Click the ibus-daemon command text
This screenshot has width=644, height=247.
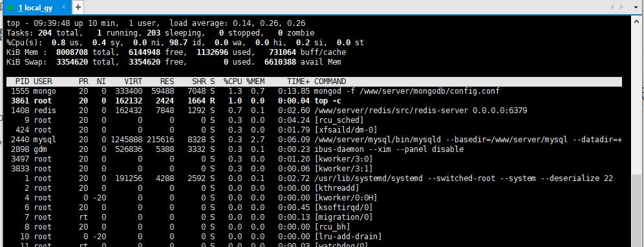coord(389,149)
